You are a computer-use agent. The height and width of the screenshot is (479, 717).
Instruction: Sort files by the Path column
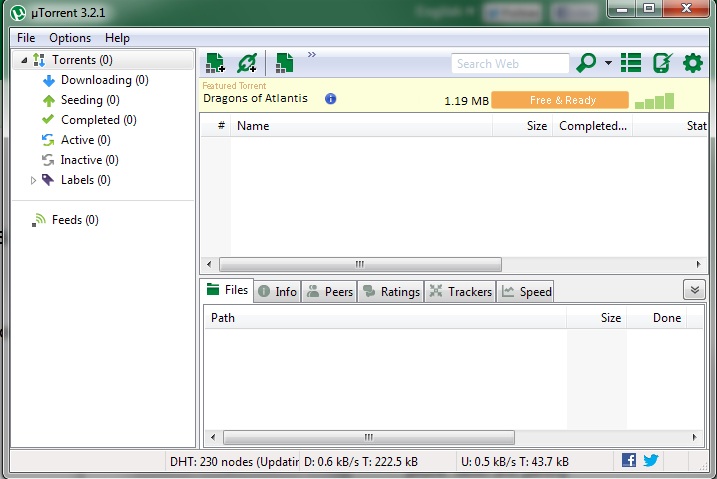(385, 318)
